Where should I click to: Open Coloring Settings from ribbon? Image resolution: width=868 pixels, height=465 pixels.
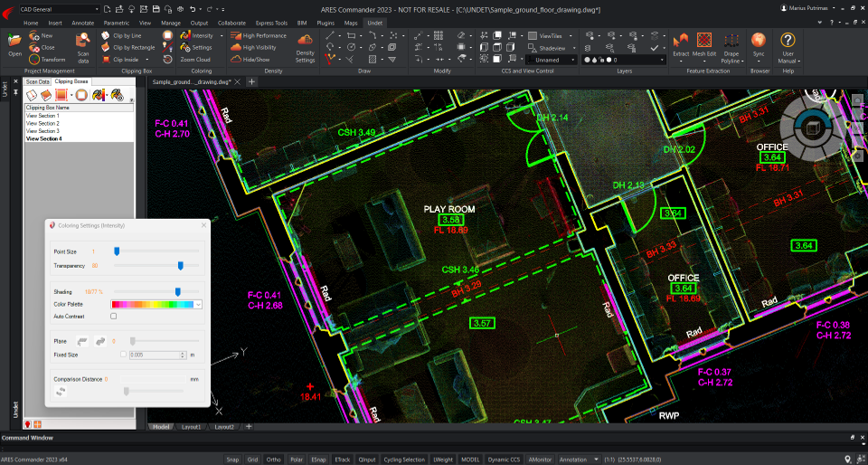[198, 47]
